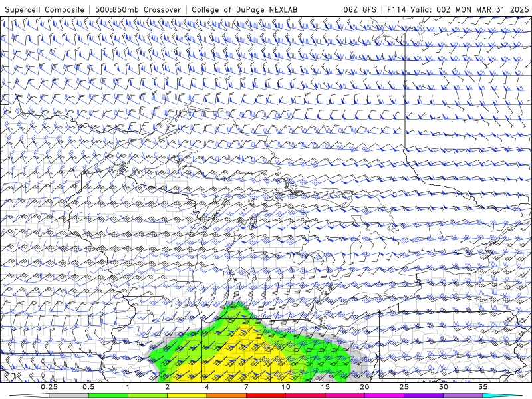Select the hot pink 15–20 color bar segment
This screenshot has height=399, width=532.
344,396
